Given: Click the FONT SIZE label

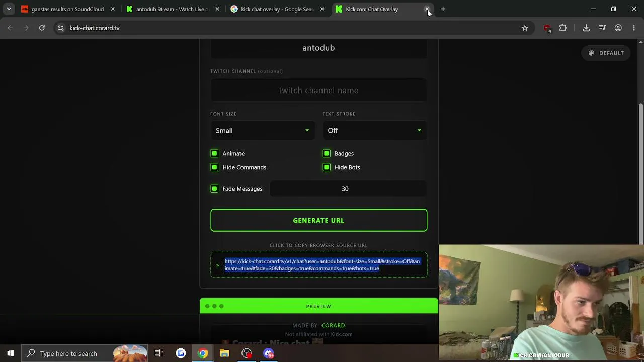Looking at the screenshot, I should point(223,114).
